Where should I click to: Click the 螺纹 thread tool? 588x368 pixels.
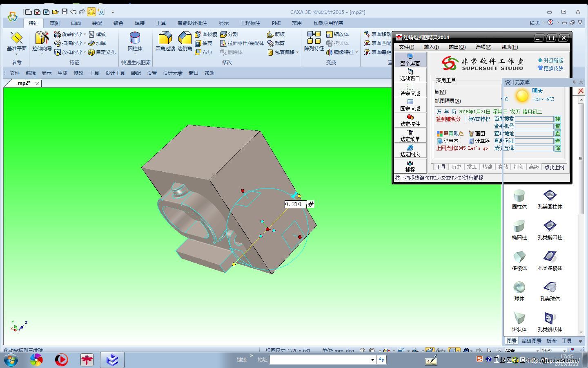(x=97, y=34)
